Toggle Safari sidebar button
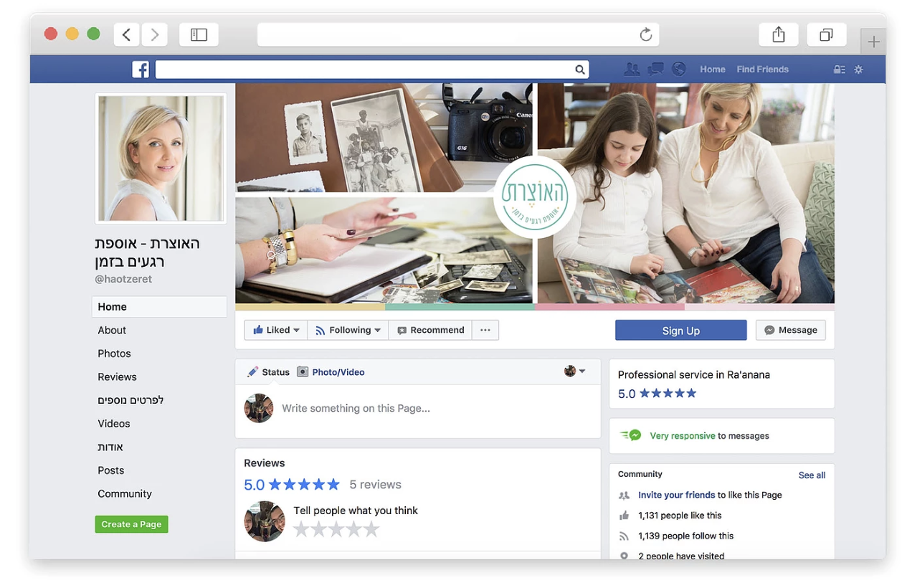The height and width of the screenshot is (588, 902). click(199, 34)
